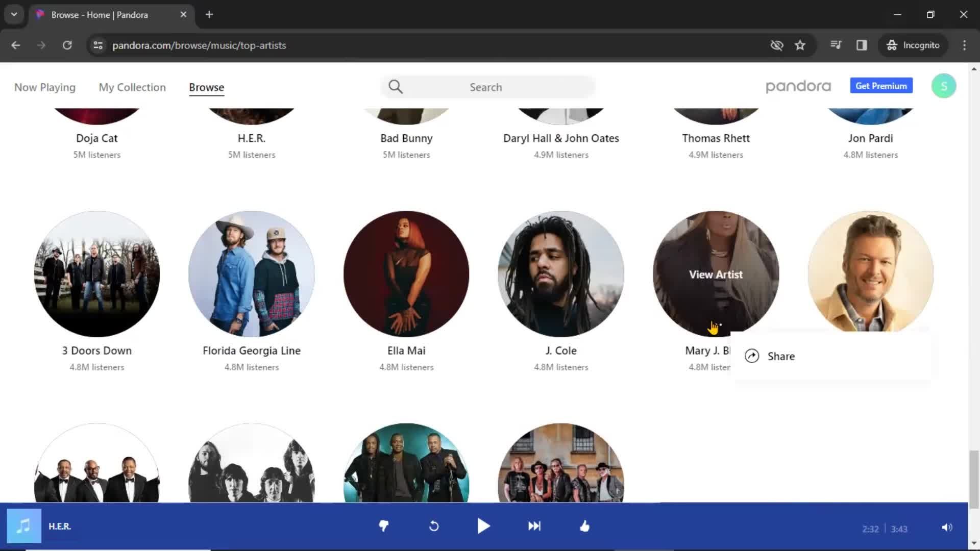The width and height of the screenshot is (980, 551).
Task: Click the replay icon in the player bar
Action: (434, 526)
